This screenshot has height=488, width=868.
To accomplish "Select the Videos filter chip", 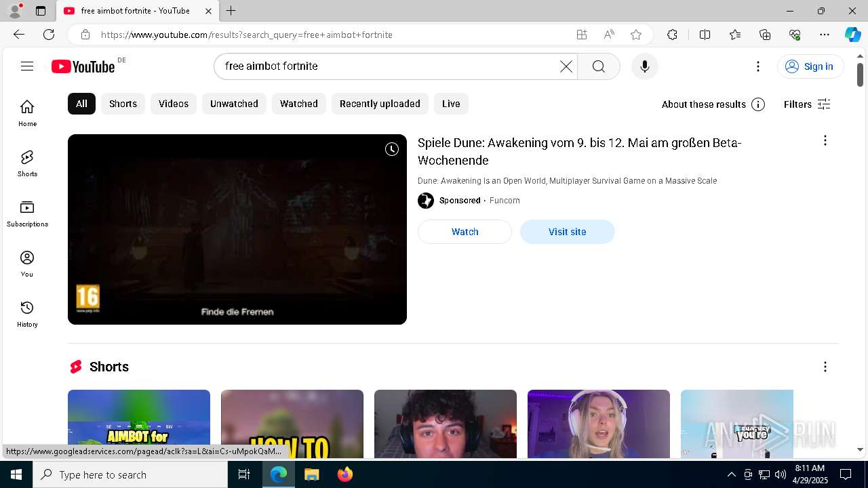I will pyautogui.click(x=174, y=104).
